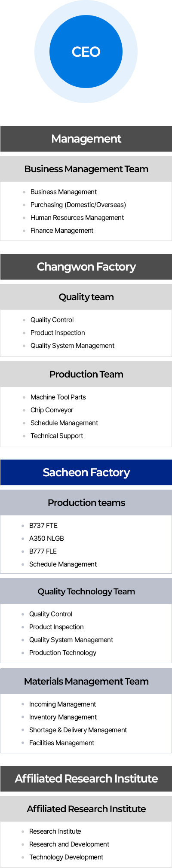The width and height of the screenshot is (172, 868).
Task: Click the CEO circle
Action: pyautogui.click(x=86, y=52)
